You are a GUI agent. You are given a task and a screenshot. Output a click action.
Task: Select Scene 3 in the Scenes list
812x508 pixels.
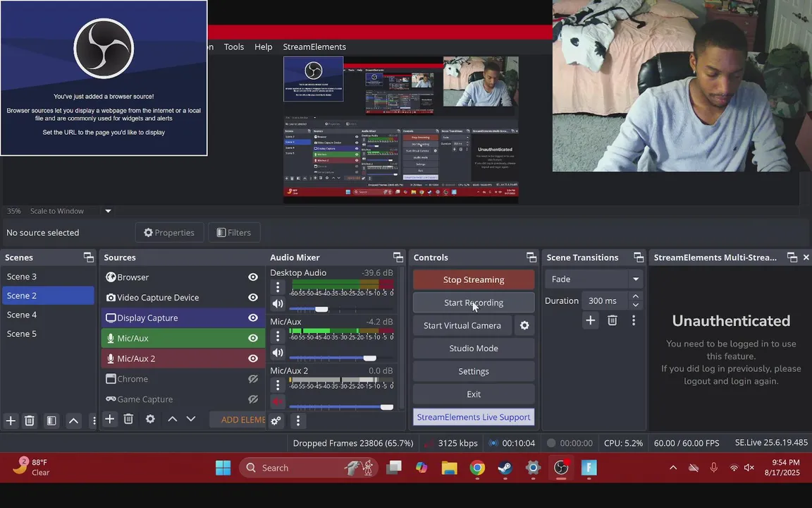coord(48,277)
